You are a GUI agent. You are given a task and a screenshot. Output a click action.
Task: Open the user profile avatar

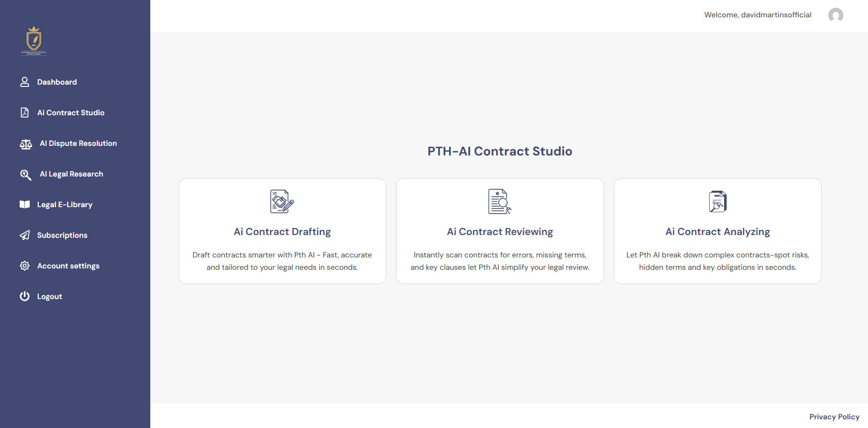[x=836, y=15]
